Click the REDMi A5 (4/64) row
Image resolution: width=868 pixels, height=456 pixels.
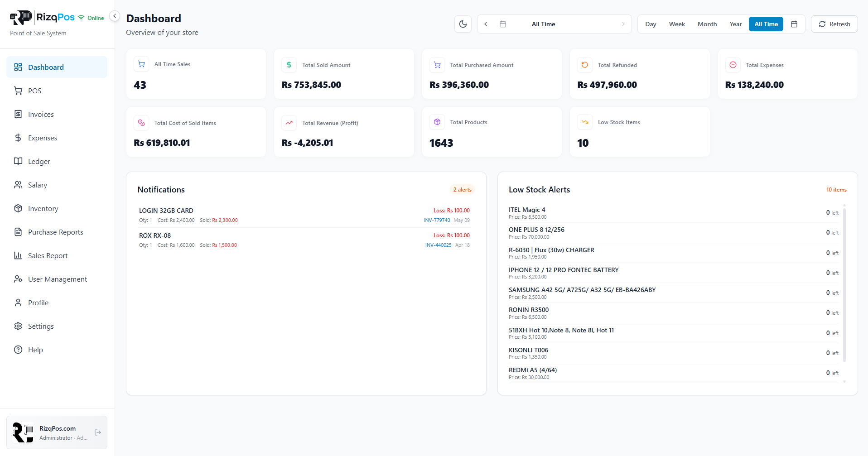(x=673, y=373)
